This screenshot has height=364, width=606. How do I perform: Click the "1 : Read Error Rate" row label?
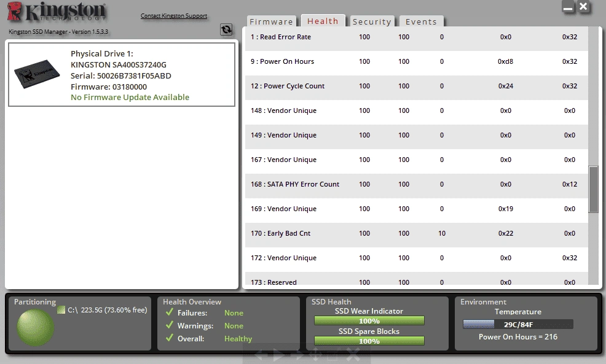pyautogui.click(x=281, y=37)
